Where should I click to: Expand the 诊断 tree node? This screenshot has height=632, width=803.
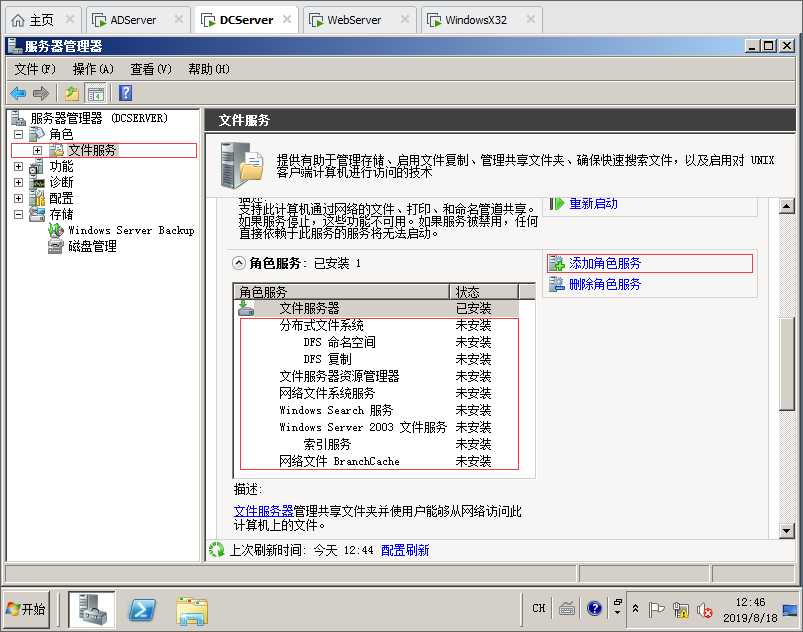pyautogui.click(x=18, y=182)
